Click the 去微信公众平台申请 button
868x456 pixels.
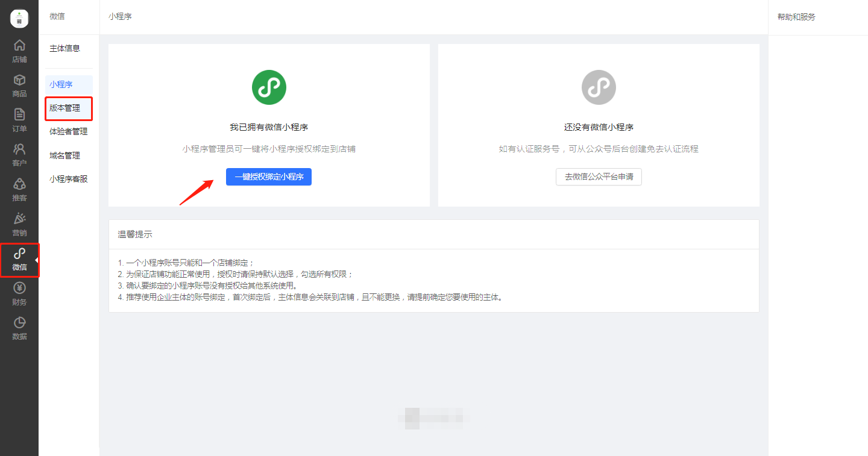pyautogui.click(x=599, y=177)
